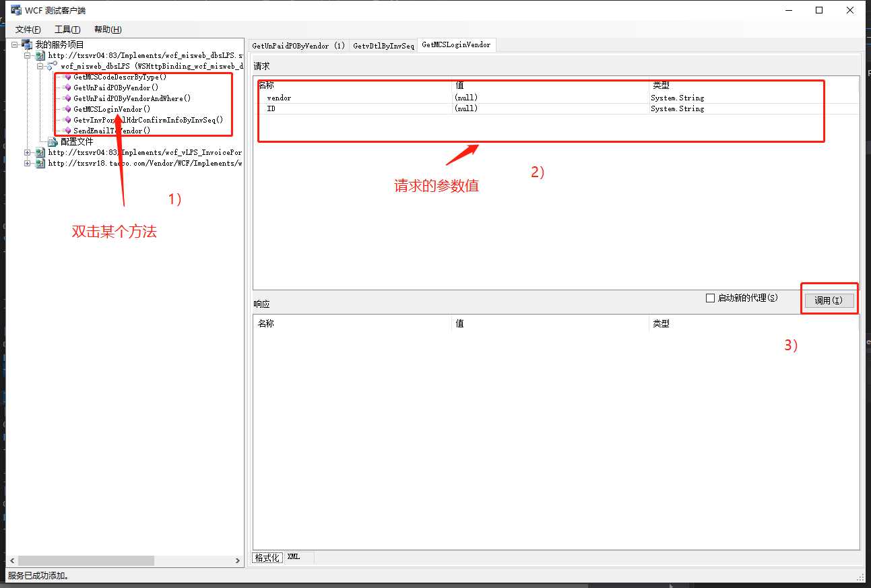Image resolution: width=871 pixels, height=588 pixels.
Task: Collapse the wcf_misweb_dbsLPS.svc service node
Action: click(x=28, y=55)
